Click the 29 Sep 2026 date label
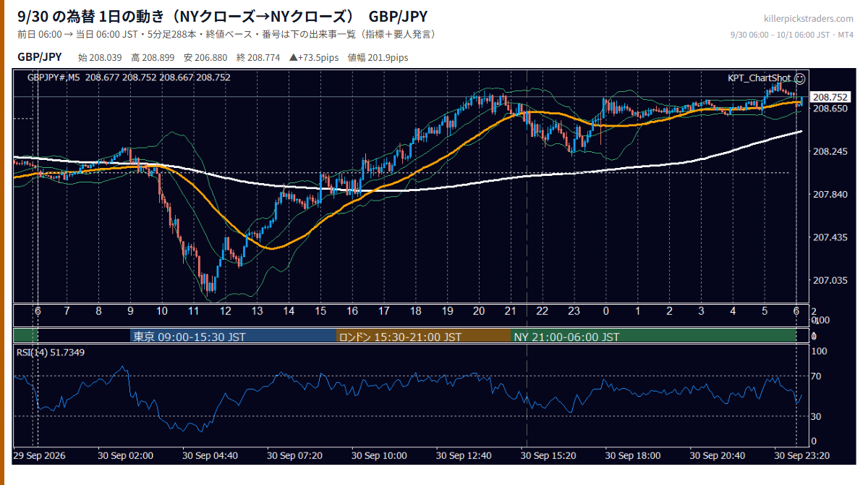Screen dimensions: 868x485 (40, 456)
